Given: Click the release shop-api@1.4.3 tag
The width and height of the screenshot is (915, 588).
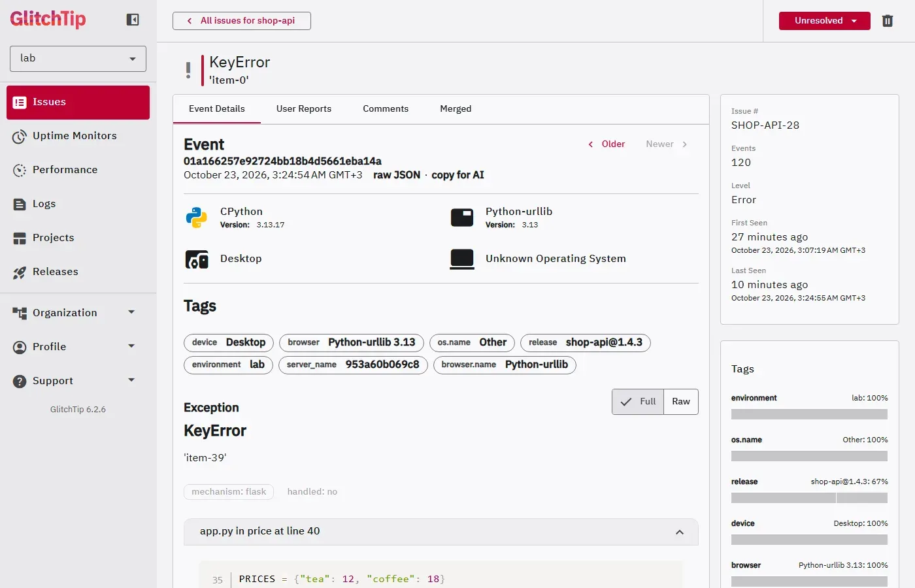Looking at the screenshot, I should pos(586,343).
